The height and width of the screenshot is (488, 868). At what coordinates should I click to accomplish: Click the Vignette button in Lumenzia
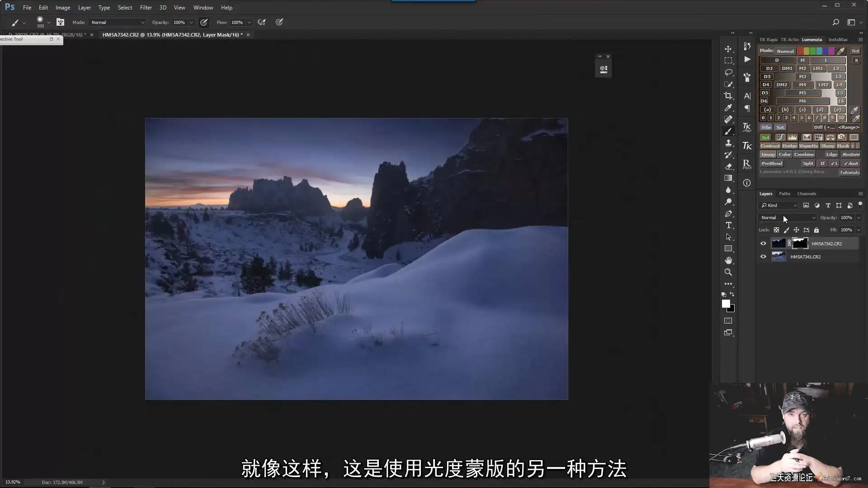pyautogui.click(x=808, y=146)
